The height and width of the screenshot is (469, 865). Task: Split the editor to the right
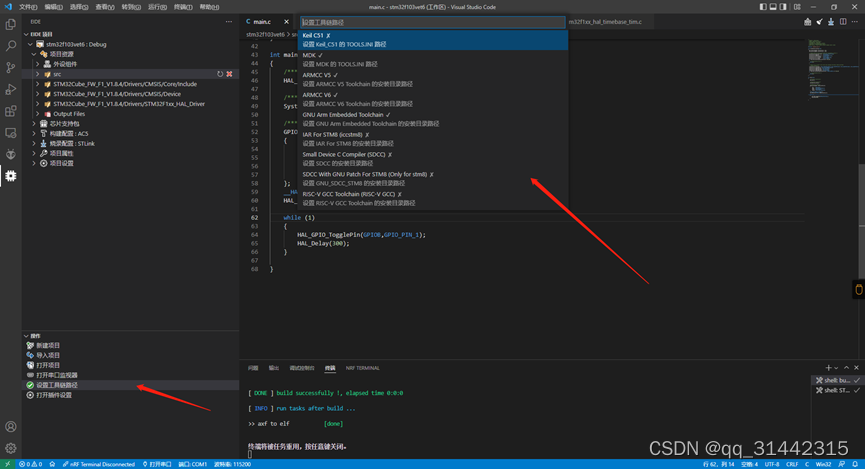pyautogui.click(x=843, y=22)
